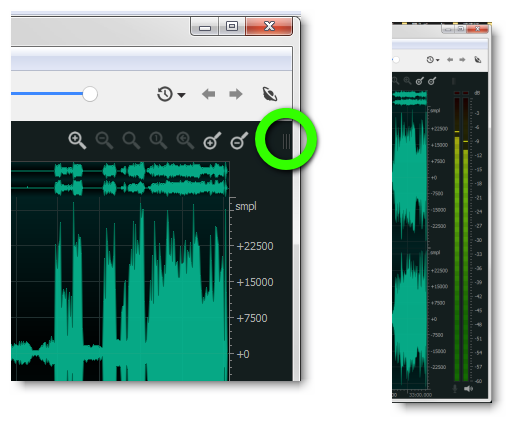Viewport: 515px width, 426px height.
Task: Minimize the left window
Action: (205, 26)
